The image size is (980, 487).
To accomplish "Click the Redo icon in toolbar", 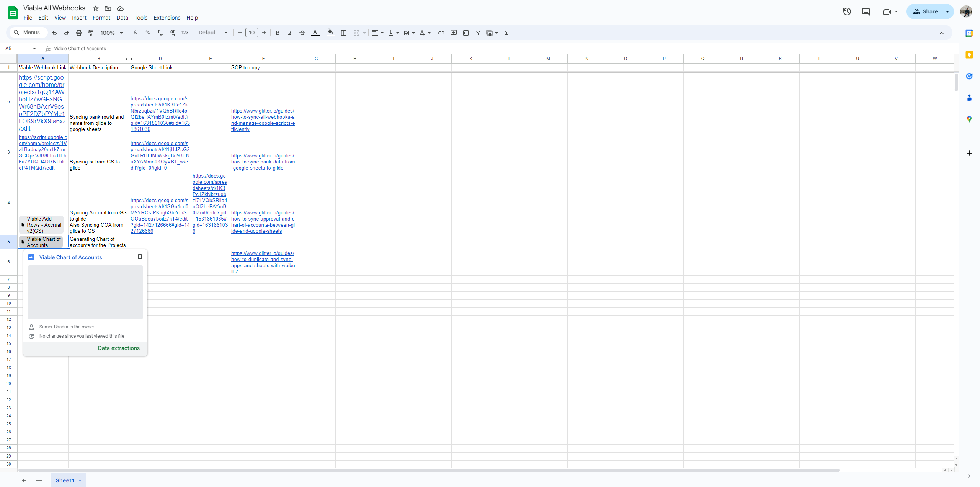I will (67, 33).
